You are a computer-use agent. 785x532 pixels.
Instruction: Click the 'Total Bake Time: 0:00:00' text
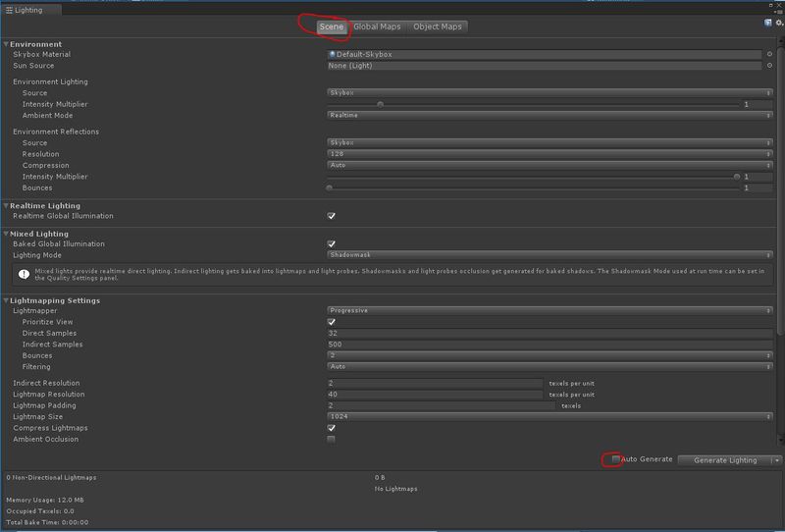coord(47,522)
